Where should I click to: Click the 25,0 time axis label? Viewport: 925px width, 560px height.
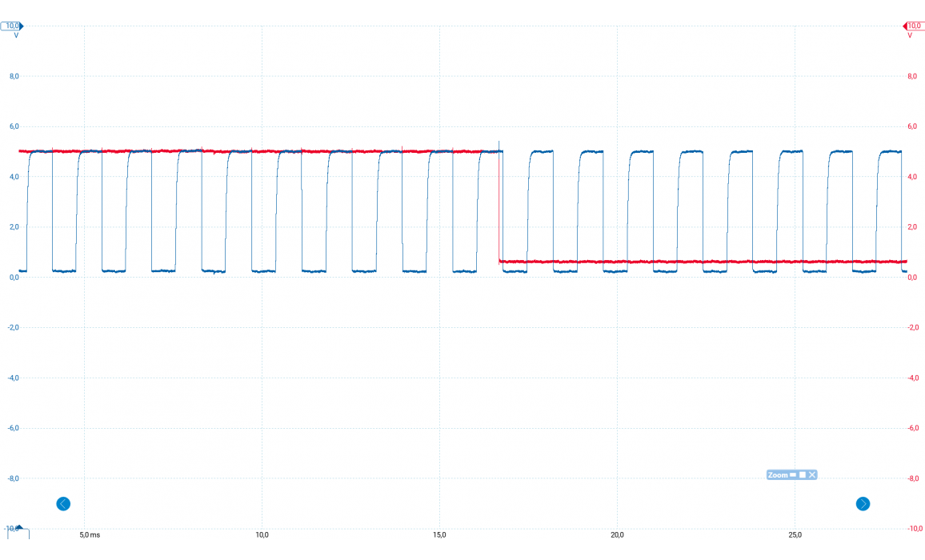tap(795, 534)
